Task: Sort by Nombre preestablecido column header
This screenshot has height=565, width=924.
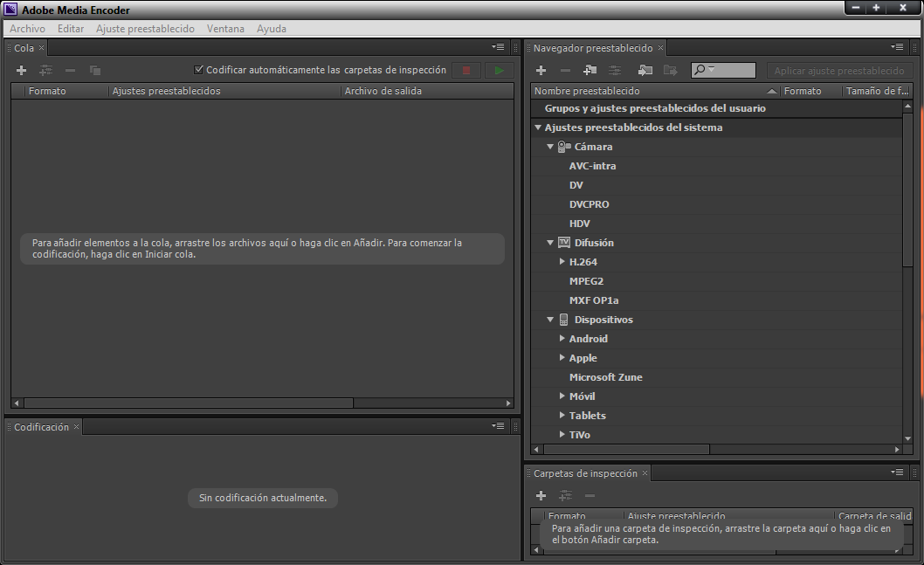Action: coord(655,91)
